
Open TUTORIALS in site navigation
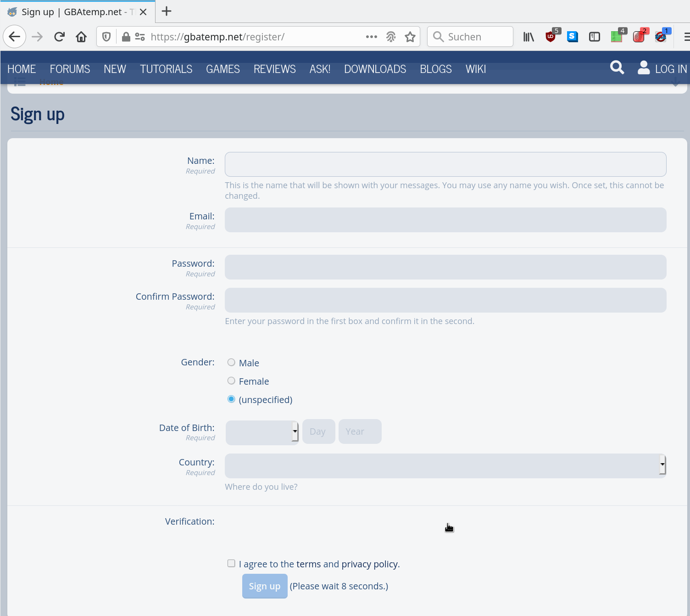click(x=166, y=69)
